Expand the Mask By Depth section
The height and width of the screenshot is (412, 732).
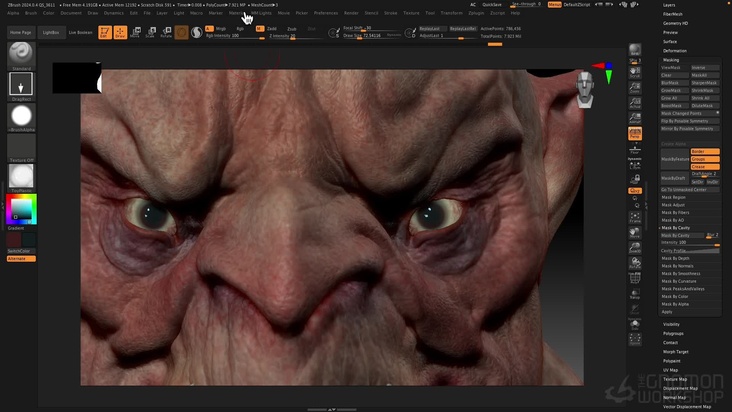(x=676, y=258)
